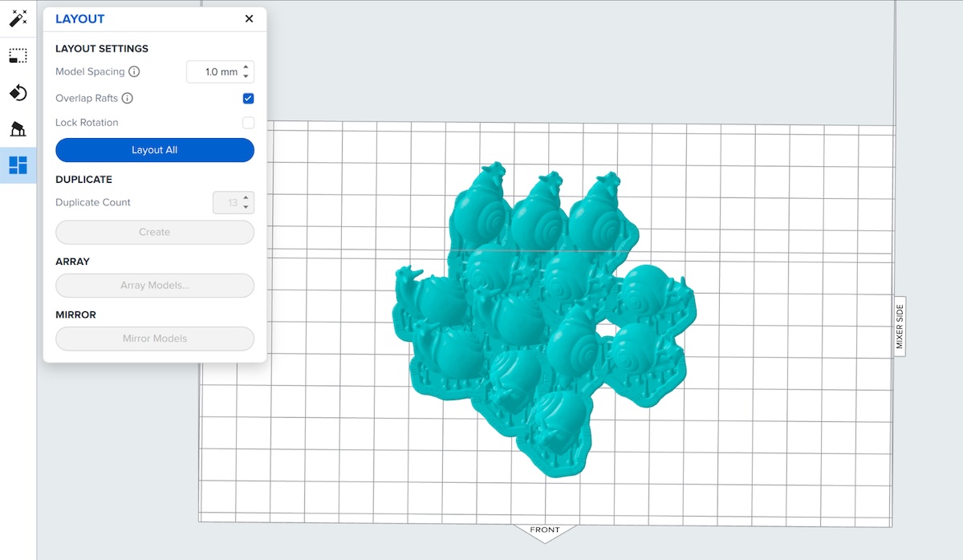Open the Orient tool
This screenshot has height=560, width=963.
point(18,93)
